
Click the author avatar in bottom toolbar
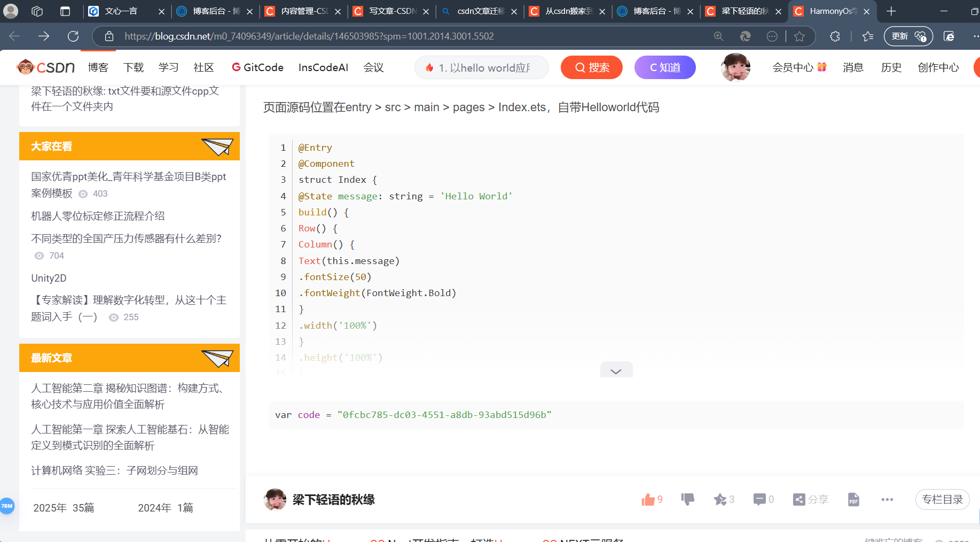click(x=275, y=499)
